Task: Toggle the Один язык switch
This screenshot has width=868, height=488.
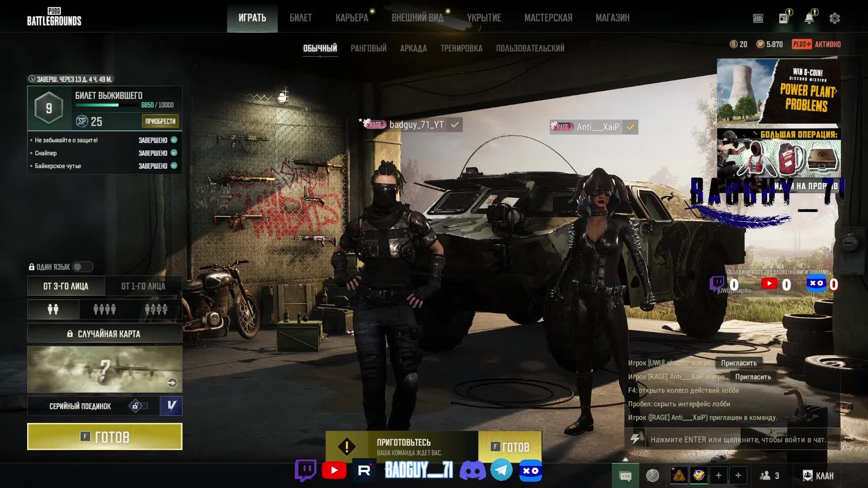Action: [82, 267]
